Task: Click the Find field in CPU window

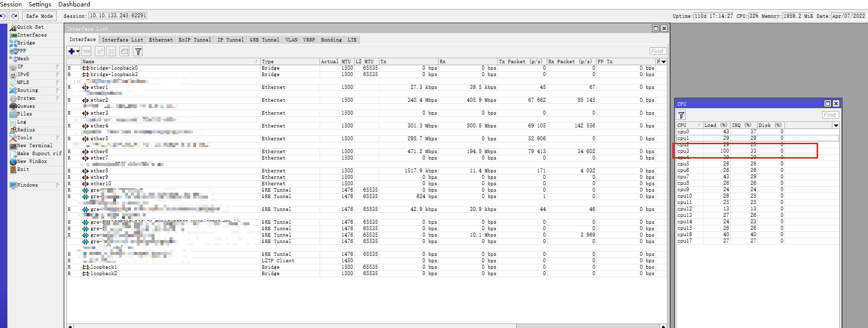Action: [830, 115]
